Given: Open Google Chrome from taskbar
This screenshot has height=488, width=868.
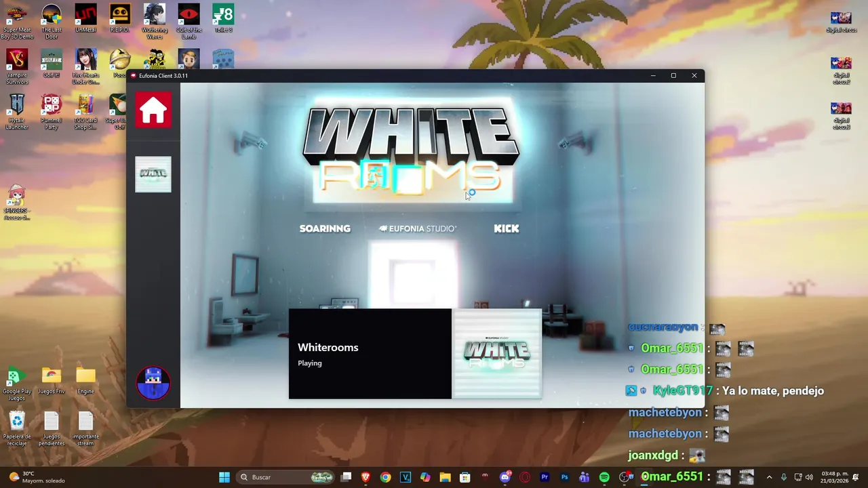Looking at the screenshot, I should point(385,477).
